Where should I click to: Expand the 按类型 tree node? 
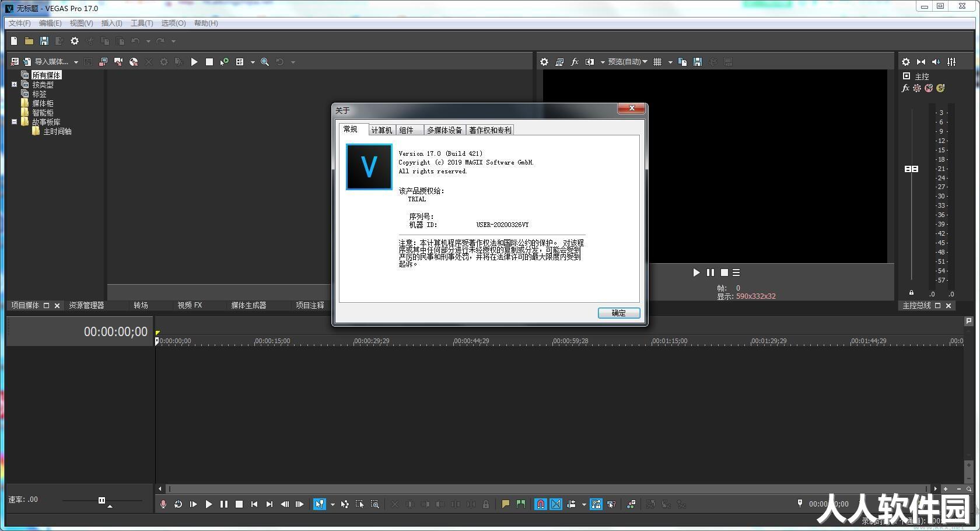click(x=15, y=85)
